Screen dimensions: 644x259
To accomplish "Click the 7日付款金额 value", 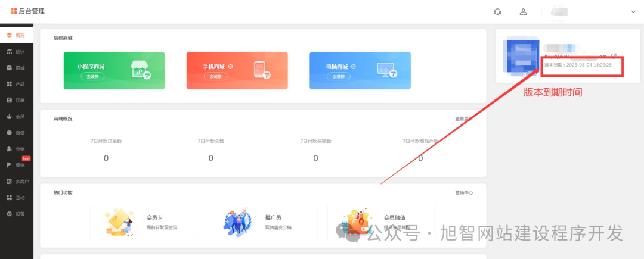I will (x=210, y=158).
